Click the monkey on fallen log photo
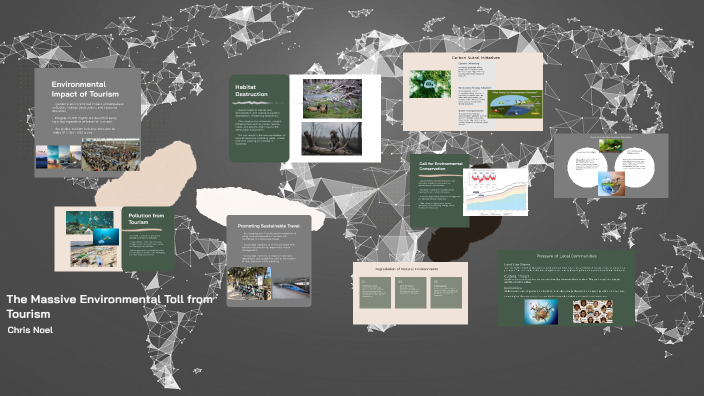The height and width of the screenshot is (396, 704). pyautogui.click(x=332, y=139)
